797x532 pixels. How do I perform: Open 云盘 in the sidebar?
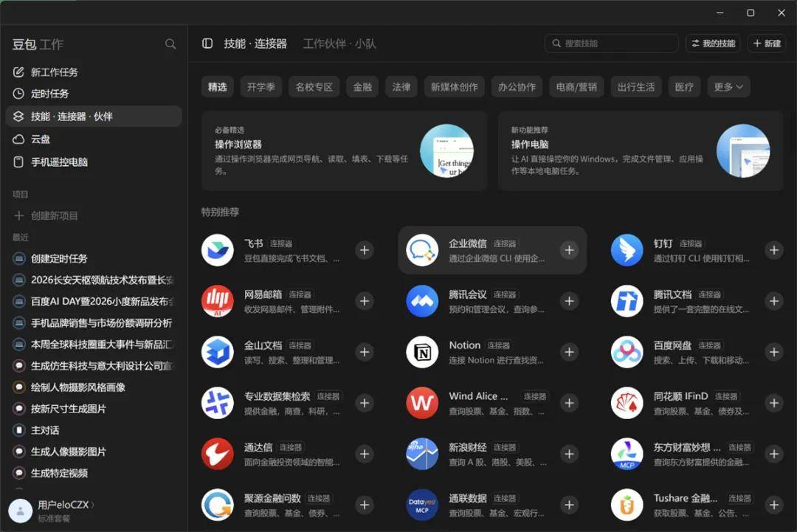point(94,139)
